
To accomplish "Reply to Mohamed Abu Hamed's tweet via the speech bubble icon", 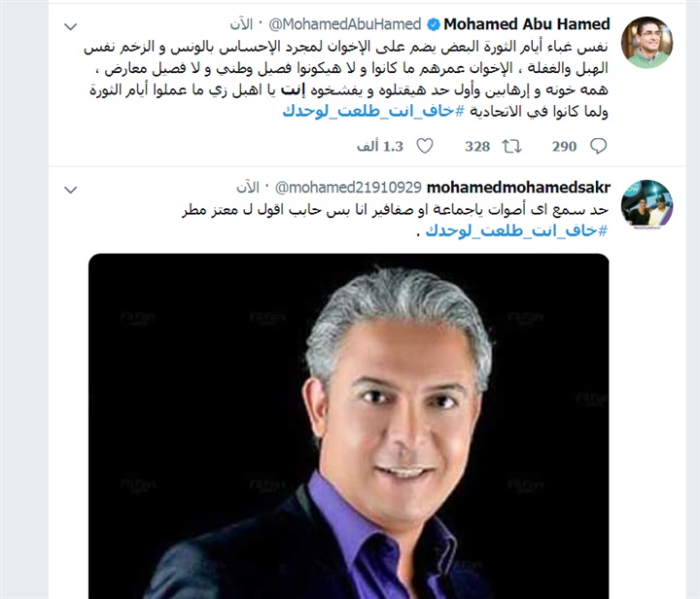I will click(x=598, y=146).
